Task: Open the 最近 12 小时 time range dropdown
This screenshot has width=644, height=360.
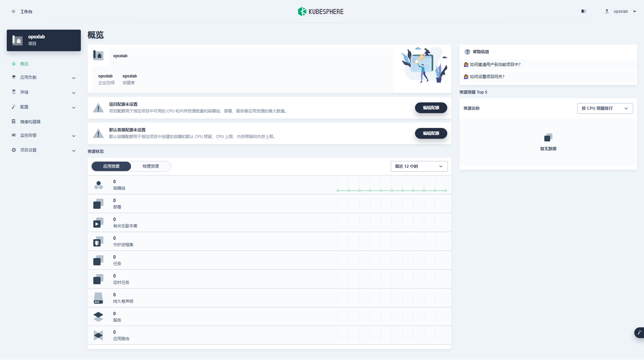Action: pos(419,166)
